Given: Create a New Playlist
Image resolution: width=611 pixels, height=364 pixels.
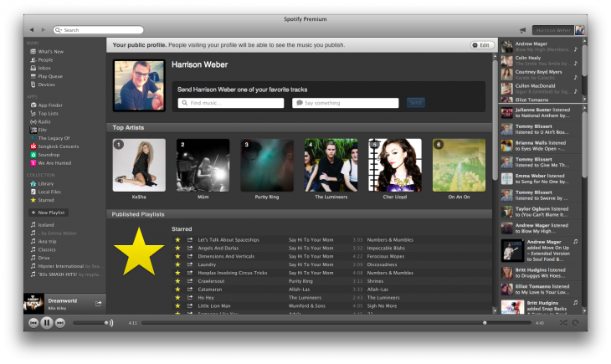Looking at the screenshot, I should [x=49, y=213].
